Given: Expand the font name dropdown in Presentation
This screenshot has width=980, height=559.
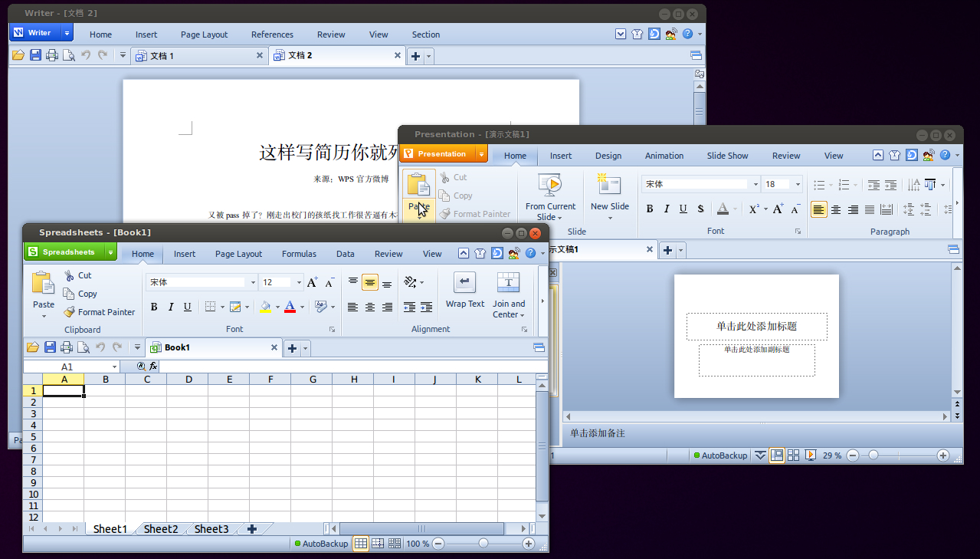Looking at the screenshot, I should point(755,184).
